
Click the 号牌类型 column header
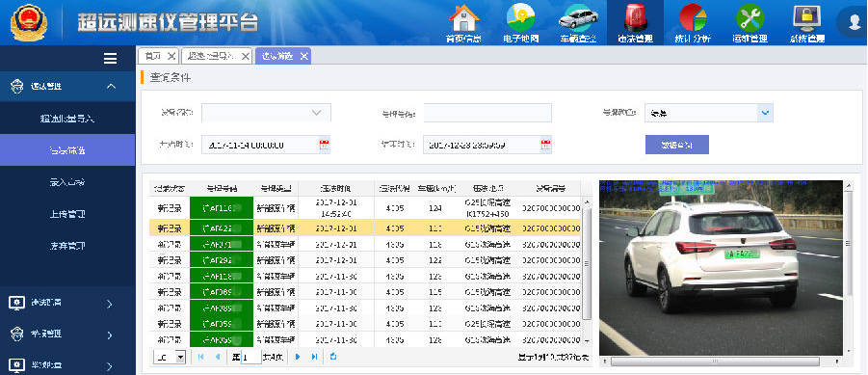click(x=276, y=188)
